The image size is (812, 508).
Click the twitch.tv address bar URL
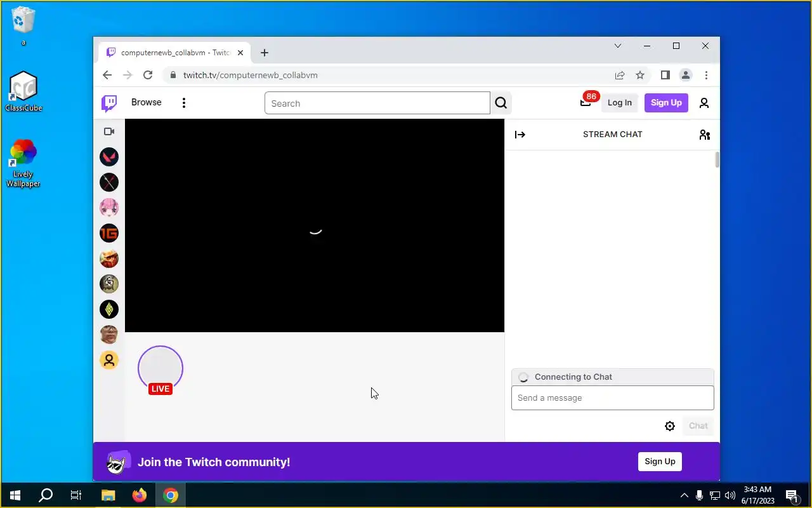[251, 75]
